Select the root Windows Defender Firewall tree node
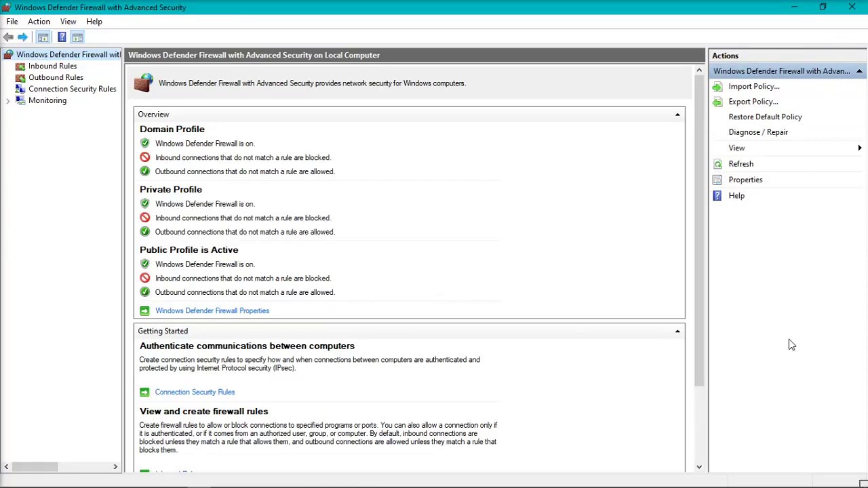Image resolution: width=868 pixels, height=488 pixels. [x=68, y=54]
